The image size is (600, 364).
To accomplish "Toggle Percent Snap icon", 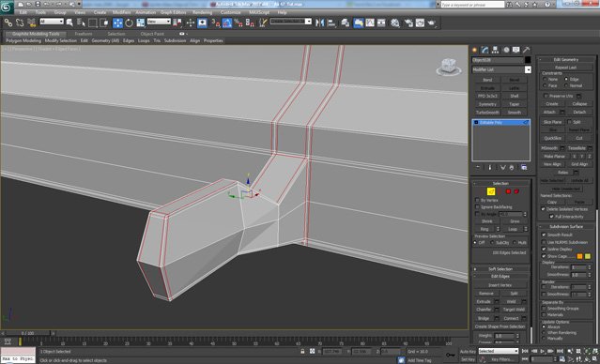I will [238, 23].
